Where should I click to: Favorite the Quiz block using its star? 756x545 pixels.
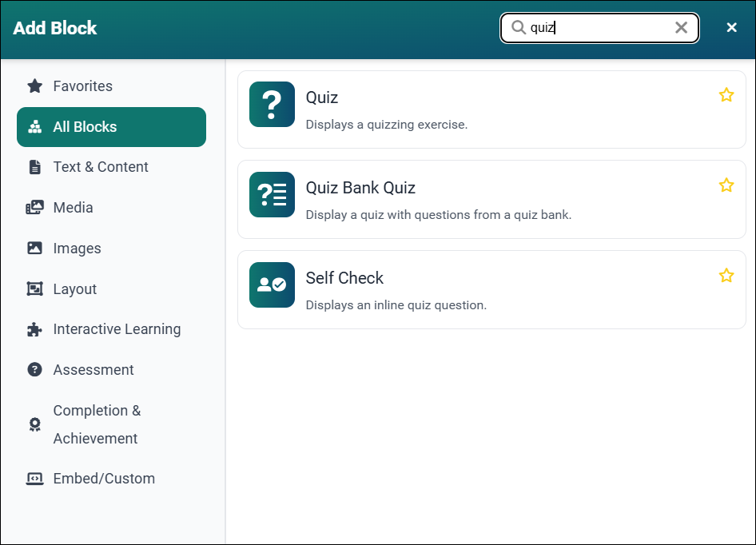point(726,94)
